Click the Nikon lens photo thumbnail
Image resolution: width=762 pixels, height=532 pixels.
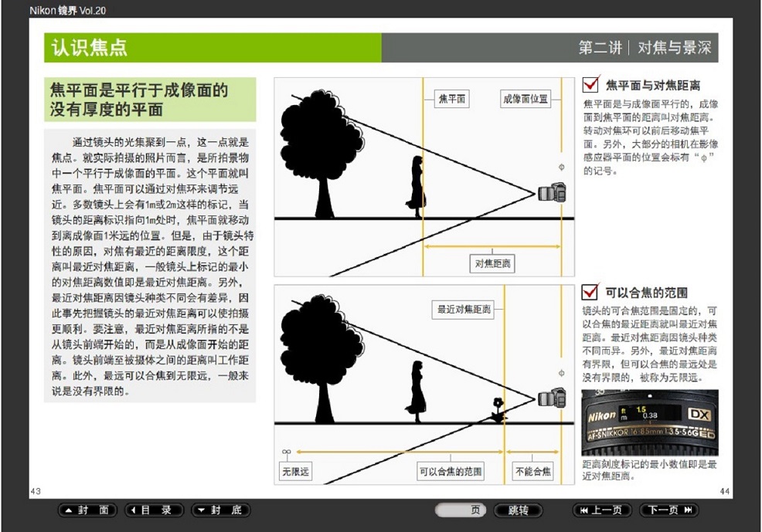click(649, 423)
